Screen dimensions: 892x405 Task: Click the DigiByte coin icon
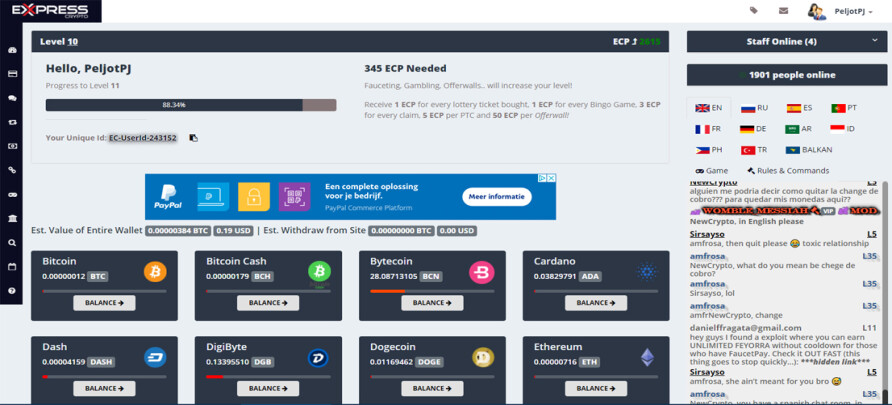point(319,357)
